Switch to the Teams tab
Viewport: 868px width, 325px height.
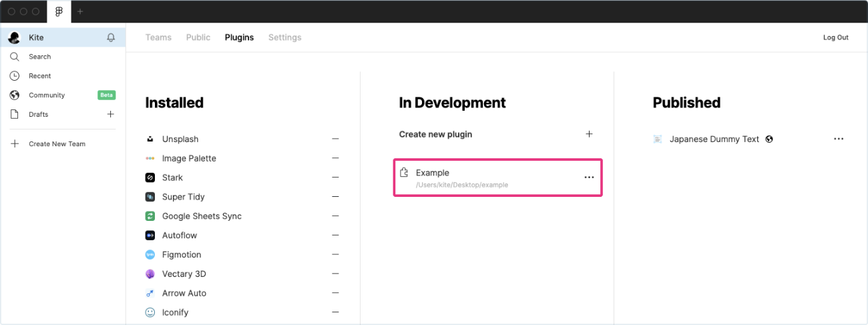(x=158, y=37)
